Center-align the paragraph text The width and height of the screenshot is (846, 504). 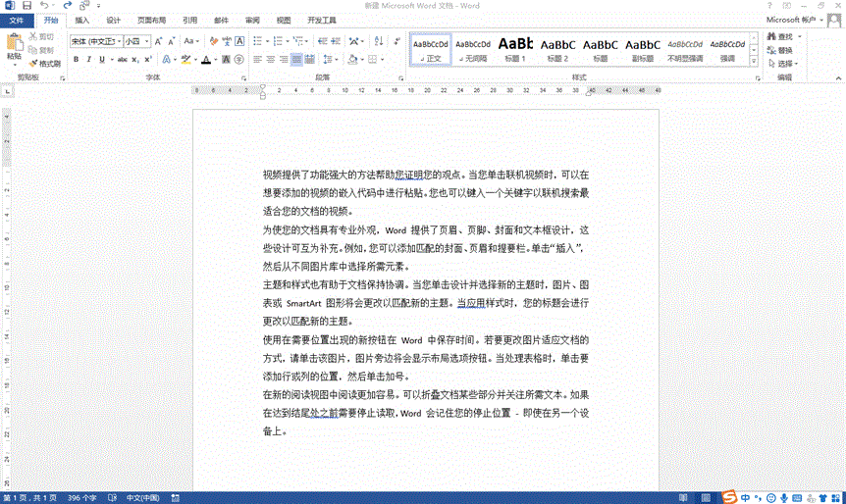271,60
